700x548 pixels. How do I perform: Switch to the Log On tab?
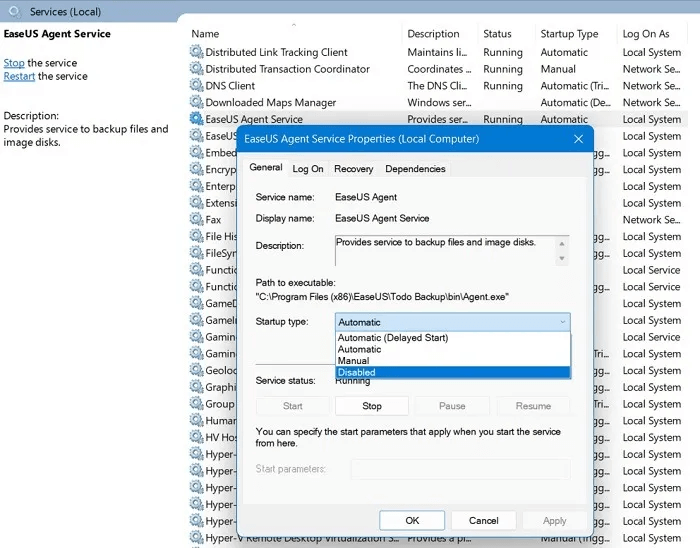point(308,169)
